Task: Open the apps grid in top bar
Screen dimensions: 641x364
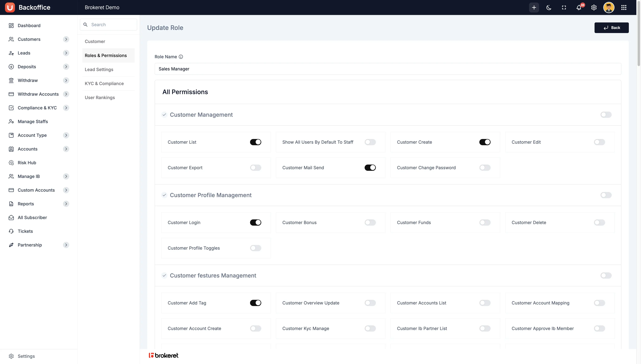Action: pyautogui.click(x=624, y=7)
